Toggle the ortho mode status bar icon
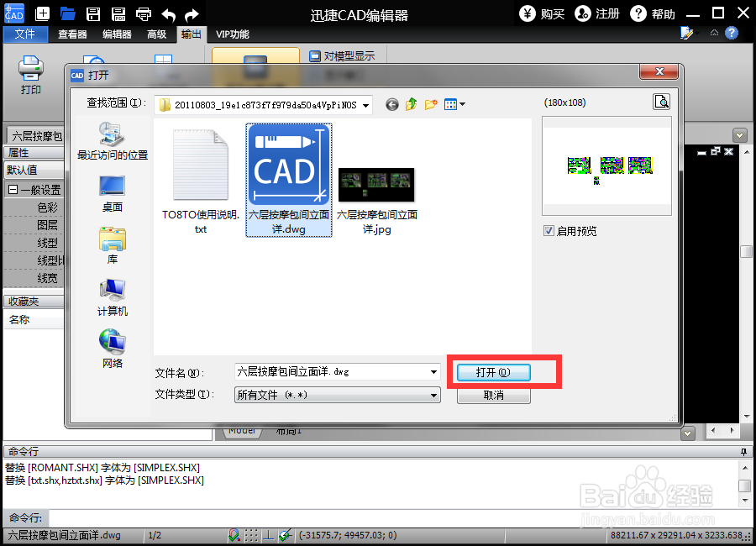Image resolution: width=756 pixels, height=546 pixels. click(268, 535)
